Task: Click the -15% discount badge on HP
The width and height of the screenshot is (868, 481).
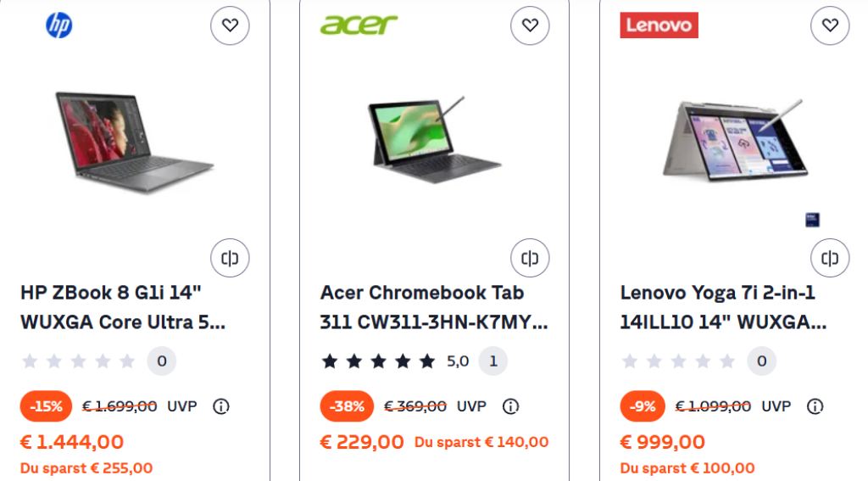Action: point(46,406)
